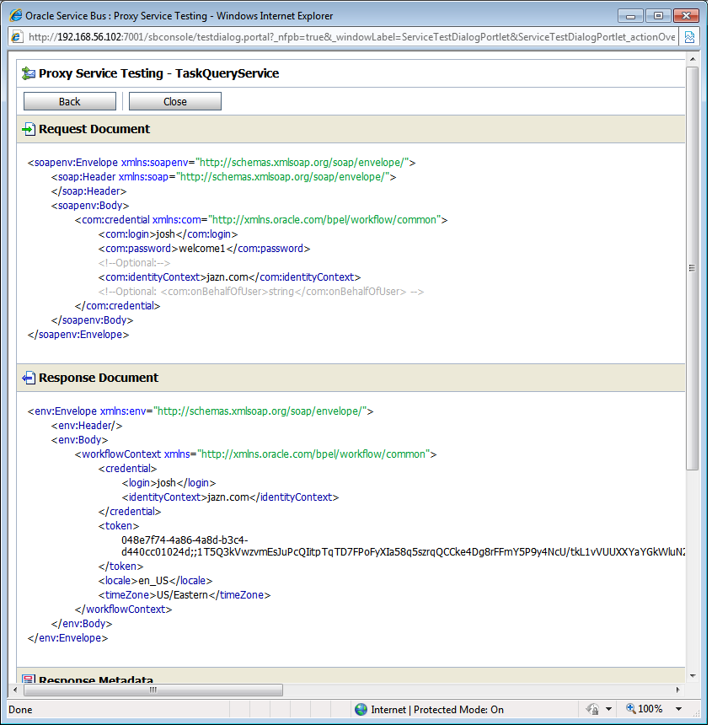Click the Internet Explorer logo in the title bar

click(x=15, y=15)
